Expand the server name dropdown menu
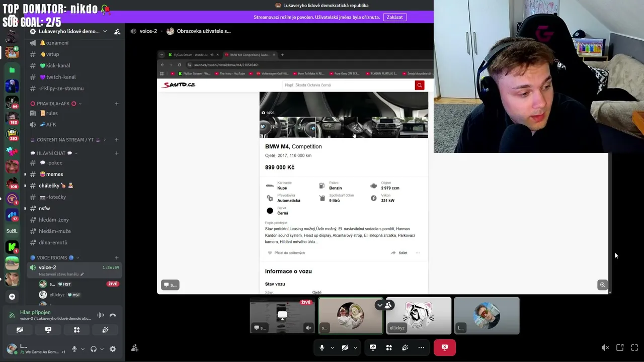The width and height of the screenshot is (644, 362). (x=105, y=31)
